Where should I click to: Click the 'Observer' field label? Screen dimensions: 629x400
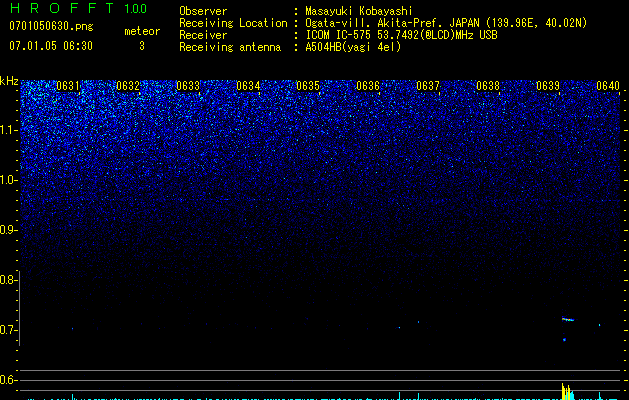point(203,11)
